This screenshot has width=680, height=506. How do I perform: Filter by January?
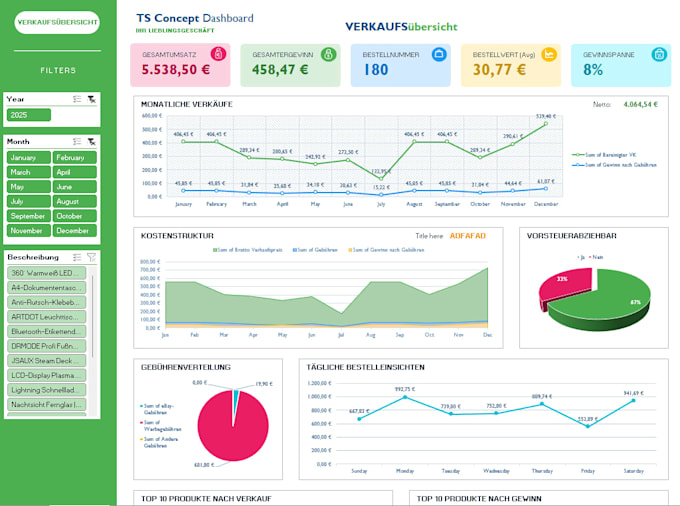point(29,157)
